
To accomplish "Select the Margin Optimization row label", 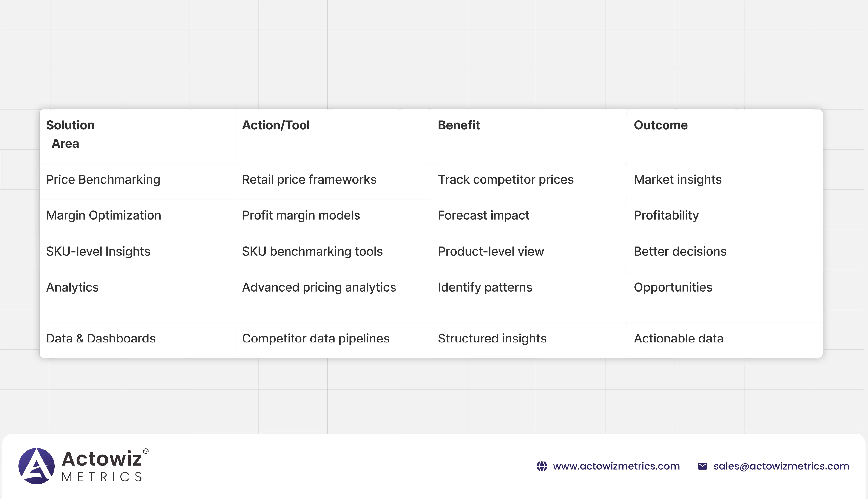I will coord(103,216).
